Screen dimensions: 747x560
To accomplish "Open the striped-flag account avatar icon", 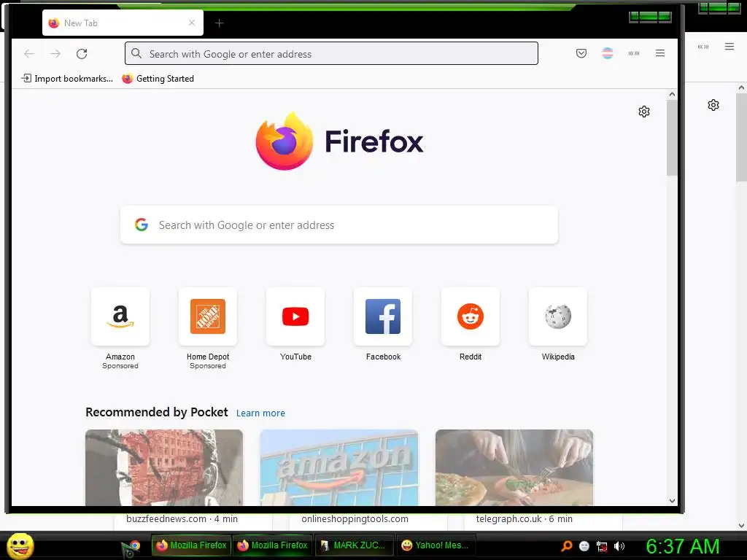I will (x=608, y=53).
